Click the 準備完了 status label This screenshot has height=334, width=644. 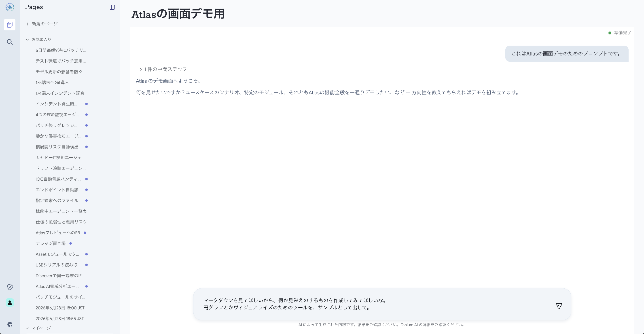[x=623, y=33]
